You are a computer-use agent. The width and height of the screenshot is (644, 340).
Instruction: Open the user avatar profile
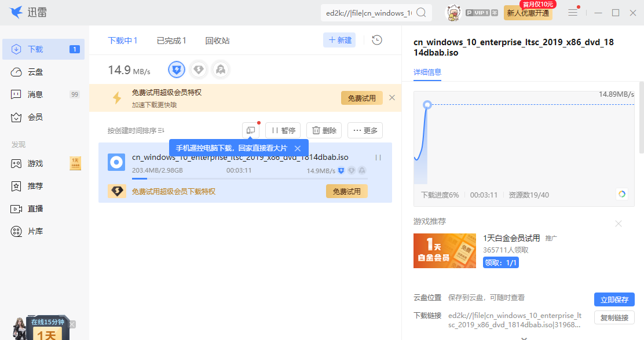coord(453,13)
